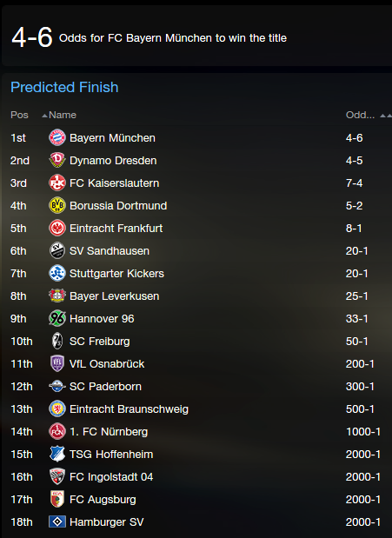The height and width of the screenshot is (538, 392).
Task: Click the Eintracht Frankfurt eagle crest
Action: tap(57, 229)
